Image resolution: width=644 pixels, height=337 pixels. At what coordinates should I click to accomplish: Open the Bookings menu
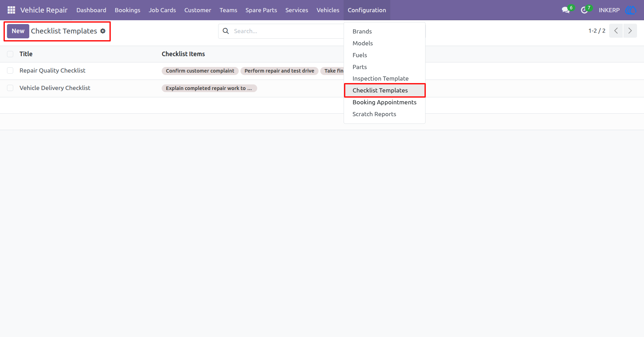pos(128,10)
